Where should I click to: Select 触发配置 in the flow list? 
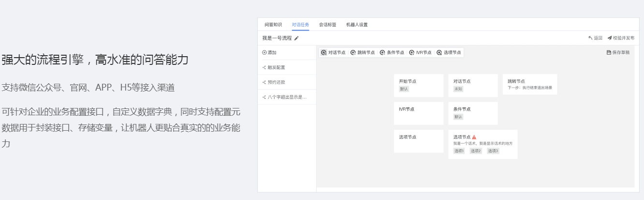pos(277,67)
